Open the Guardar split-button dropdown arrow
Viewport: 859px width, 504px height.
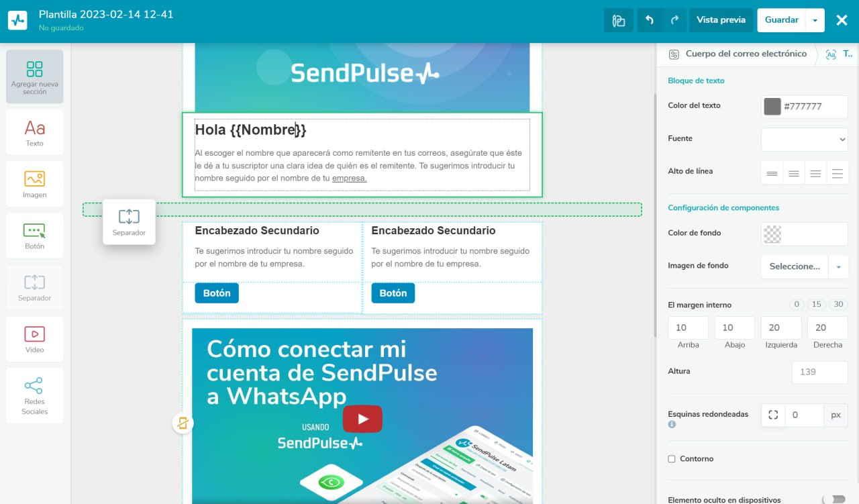pos(814,20)
